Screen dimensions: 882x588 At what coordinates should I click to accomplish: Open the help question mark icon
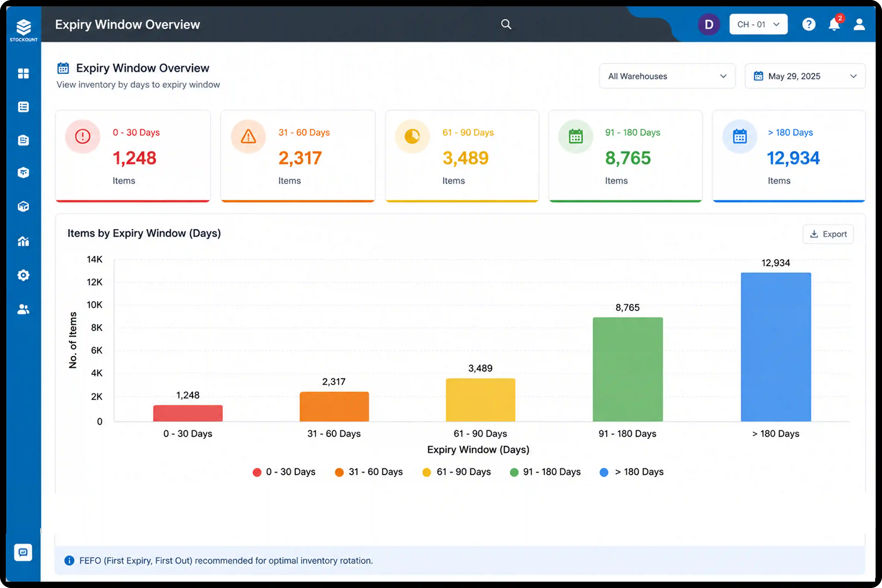[x=808, y=24]
